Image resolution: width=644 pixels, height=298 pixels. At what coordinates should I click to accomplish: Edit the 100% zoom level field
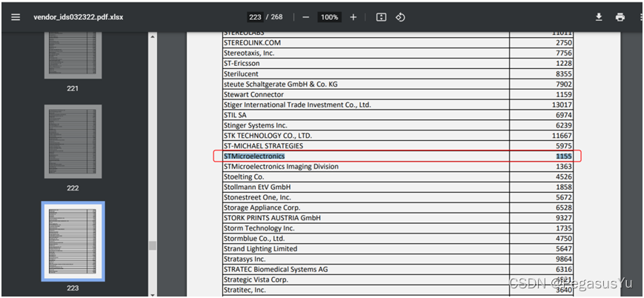(x=329, y=17)
